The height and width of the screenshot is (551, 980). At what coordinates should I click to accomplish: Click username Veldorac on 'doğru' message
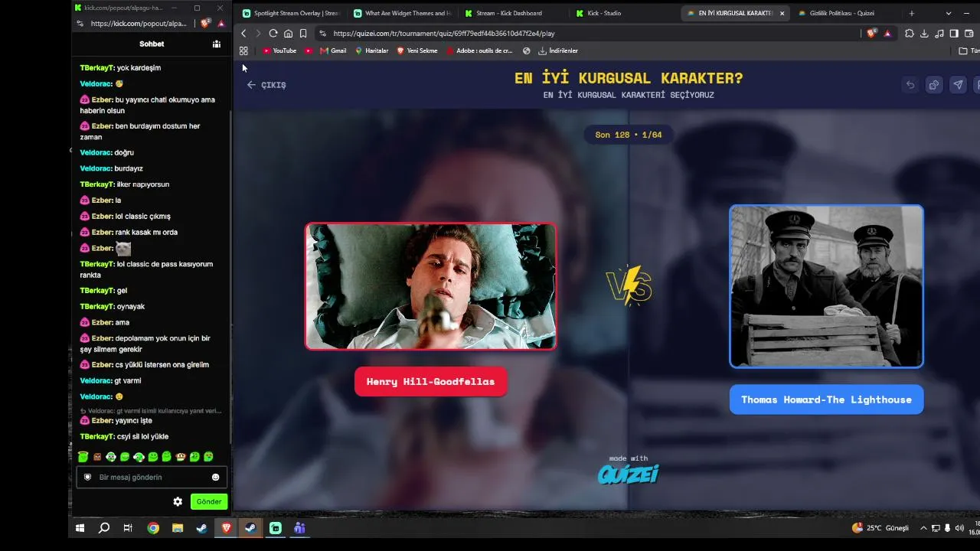point(96,152)
